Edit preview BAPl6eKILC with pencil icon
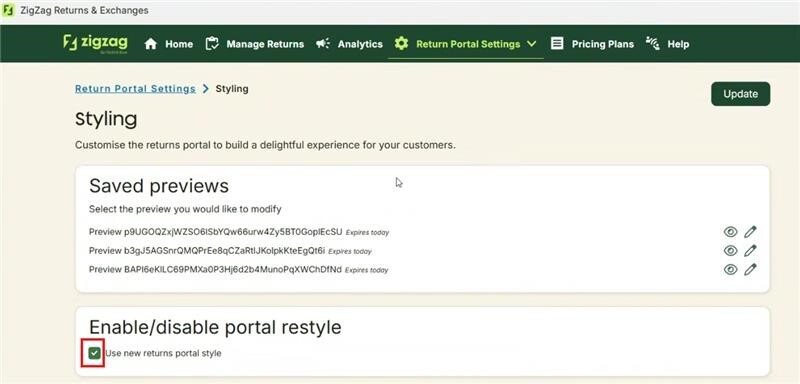This screenshot has width=800, height=384. (750, 269)
